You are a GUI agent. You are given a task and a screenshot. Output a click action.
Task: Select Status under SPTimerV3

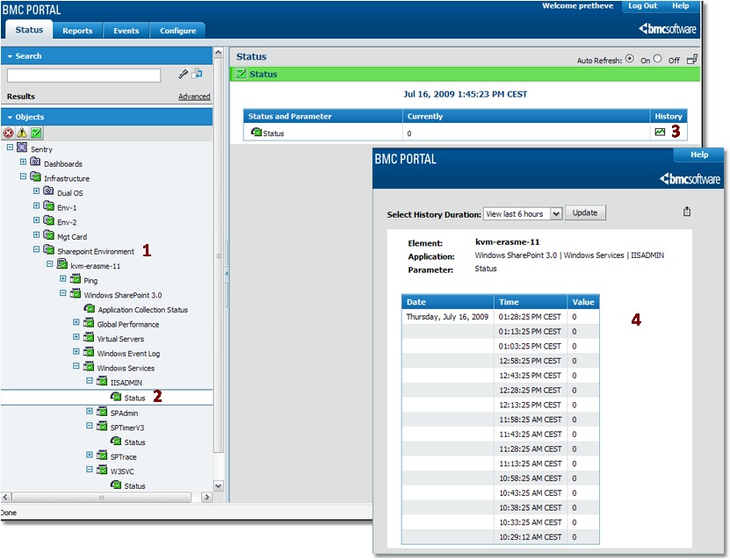click(x=134, y=442)
